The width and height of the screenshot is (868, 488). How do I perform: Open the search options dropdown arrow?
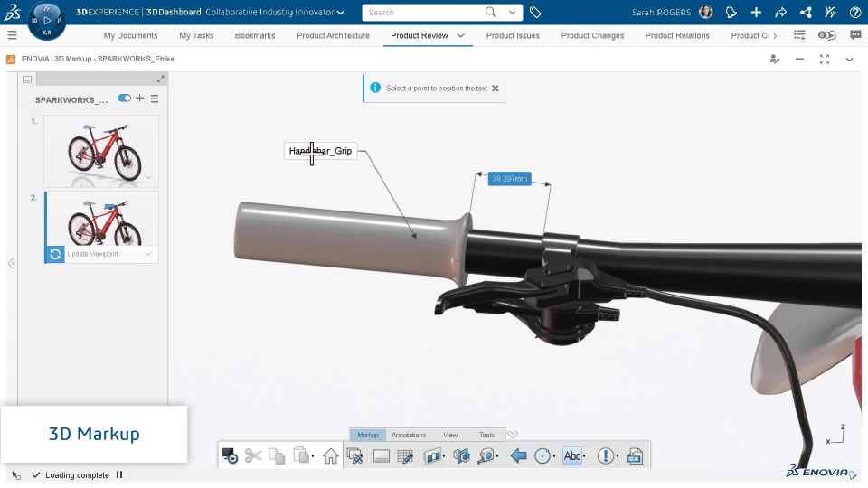click(x=512, y=12)
